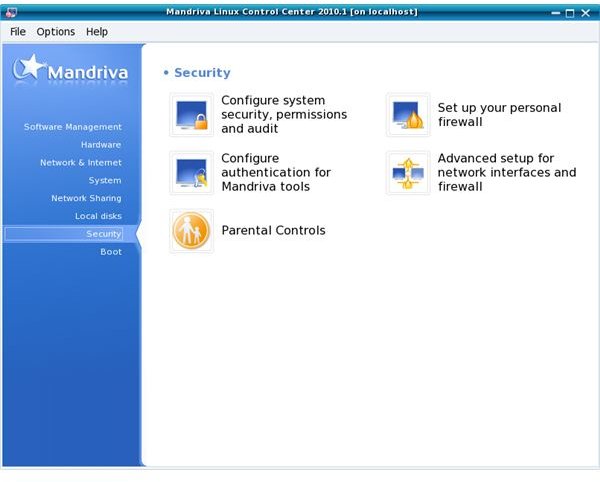Screen dimensions: 600x482
Task: Go to Network & Internet section
Action: pos(81,163)
